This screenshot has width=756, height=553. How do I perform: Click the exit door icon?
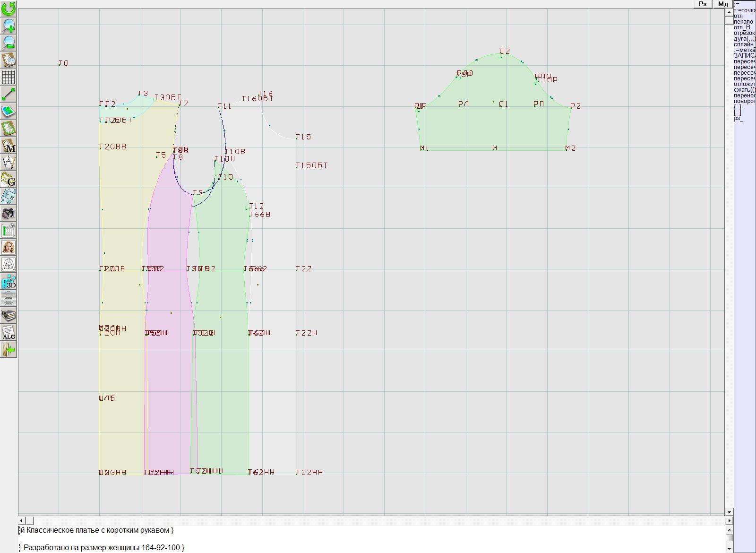click(x=9, y=349)
